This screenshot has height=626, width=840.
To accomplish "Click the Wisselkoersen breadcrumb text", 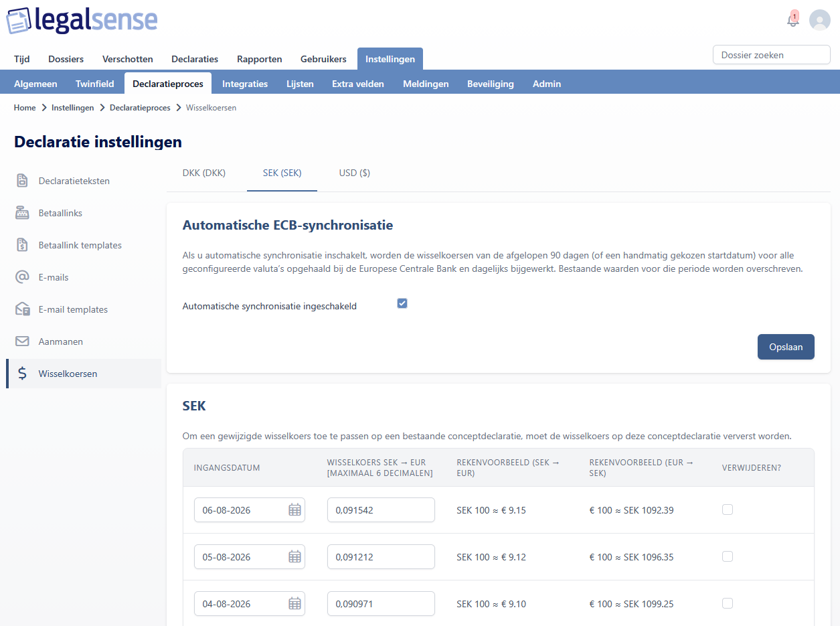I will 211,107.
